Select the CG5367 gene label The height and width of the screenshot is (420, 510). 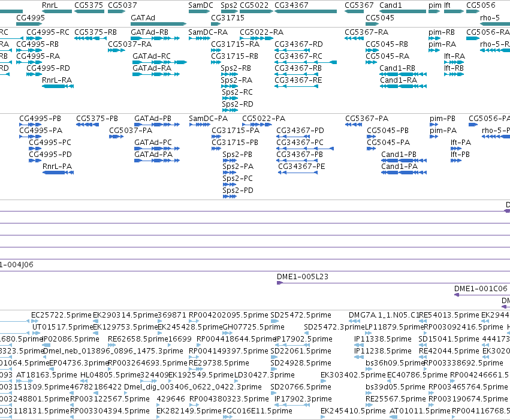(359, 5)
